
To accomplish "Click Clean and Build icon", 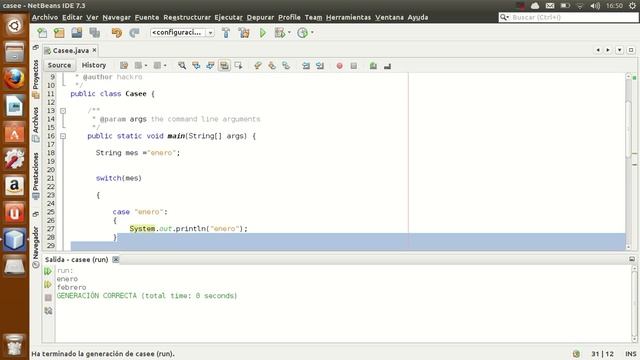I will pos(244,33).
